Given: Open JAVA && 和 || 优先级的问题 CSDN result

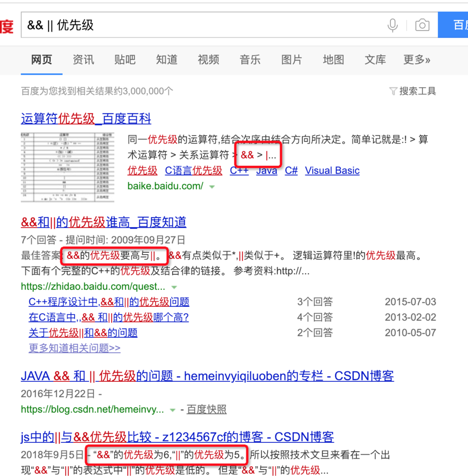Looking at the screenshot, I should tap(207, 376).
